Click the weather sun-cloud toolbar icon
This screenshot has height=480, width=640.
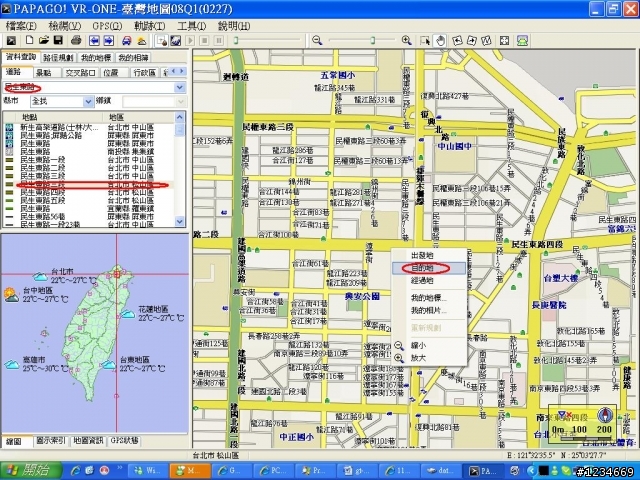[x=141, y=40]
